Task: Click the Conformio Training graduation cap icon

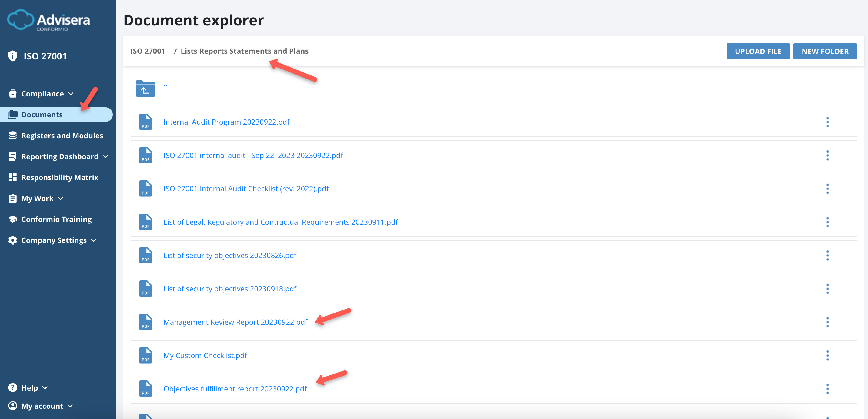Action: [12, 219]
